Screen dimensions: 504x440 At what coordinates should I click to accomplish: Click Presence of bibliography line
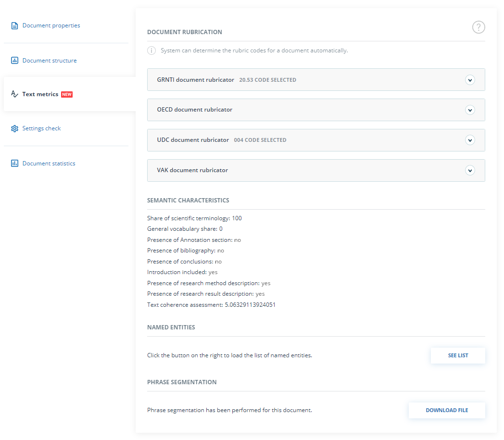[186, 251]
